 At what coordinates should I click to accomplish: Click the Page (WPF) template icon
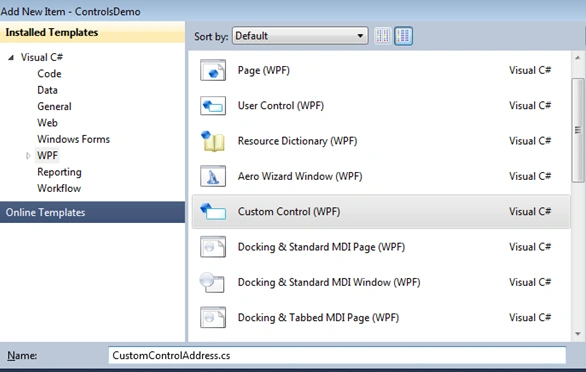tap(213, 70)
